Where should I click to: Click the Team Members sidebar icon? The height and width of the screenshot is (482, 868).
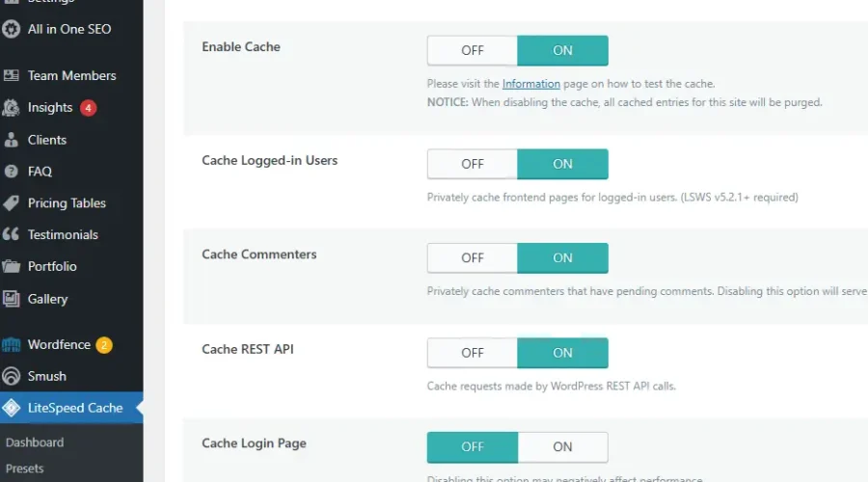(x=12, y=75)
